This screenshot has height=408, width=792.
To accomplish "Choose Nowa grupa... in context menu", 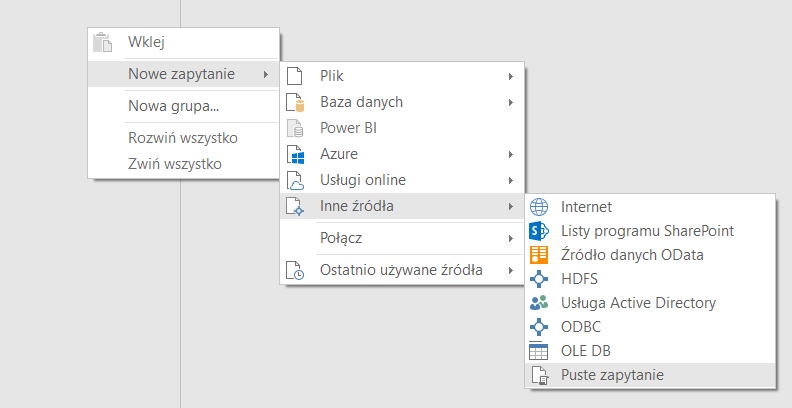I will coord(174,106).
